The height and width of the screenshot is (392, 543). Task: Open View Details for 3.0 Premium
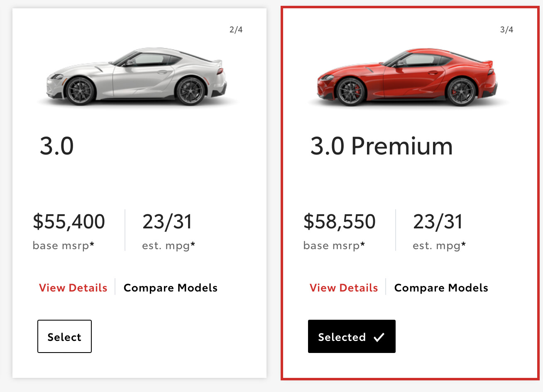click(x=344, y=288)
